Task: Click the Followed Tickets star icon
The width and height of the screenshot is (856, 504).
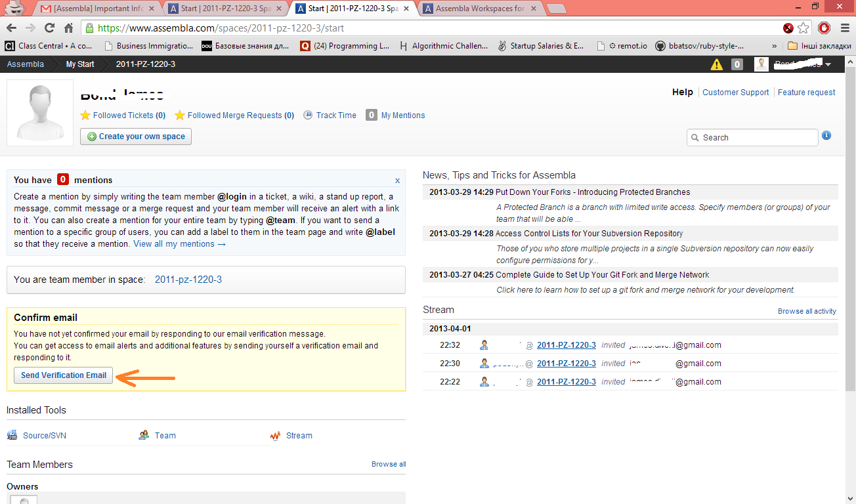Action: 85,115
